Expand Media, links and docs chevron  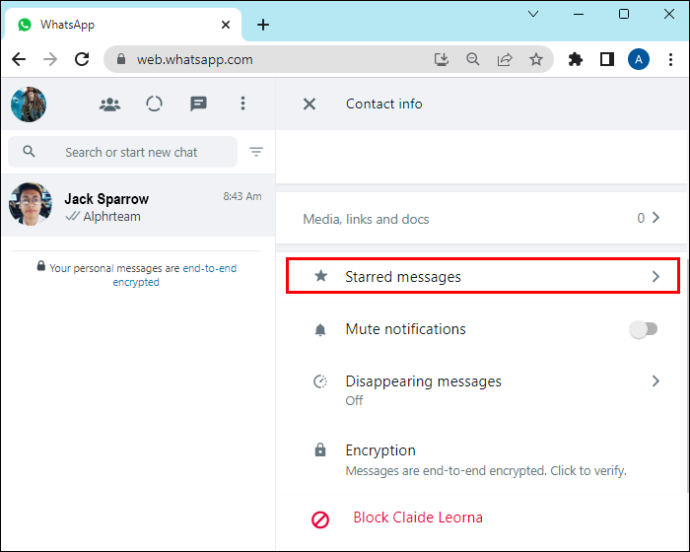pos(656,217)
